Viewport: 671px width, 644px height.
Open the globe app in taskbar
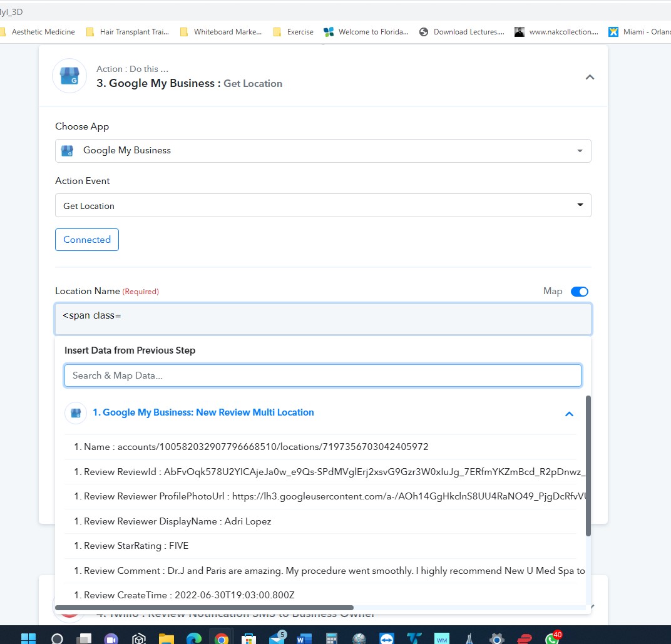[x=359, y=639]
